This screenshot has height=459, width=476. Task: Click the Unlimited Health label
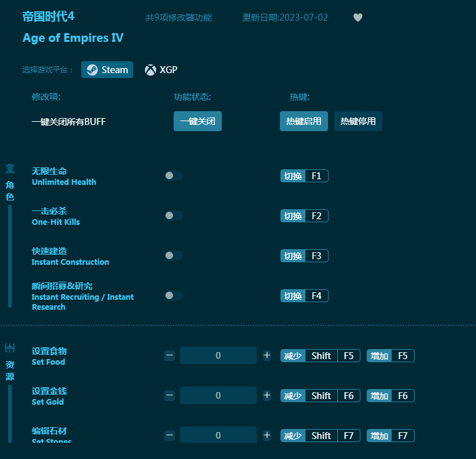click(x=64, y=182)
